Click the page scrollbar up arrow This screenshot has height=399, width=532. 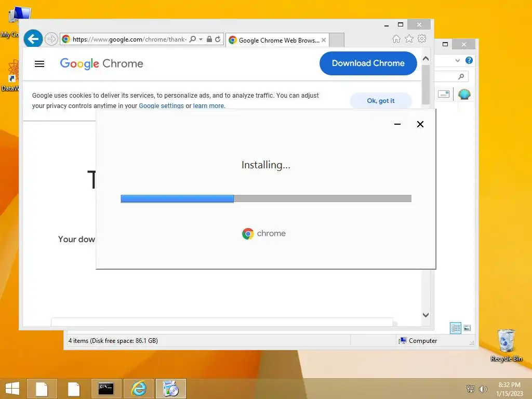426,59
